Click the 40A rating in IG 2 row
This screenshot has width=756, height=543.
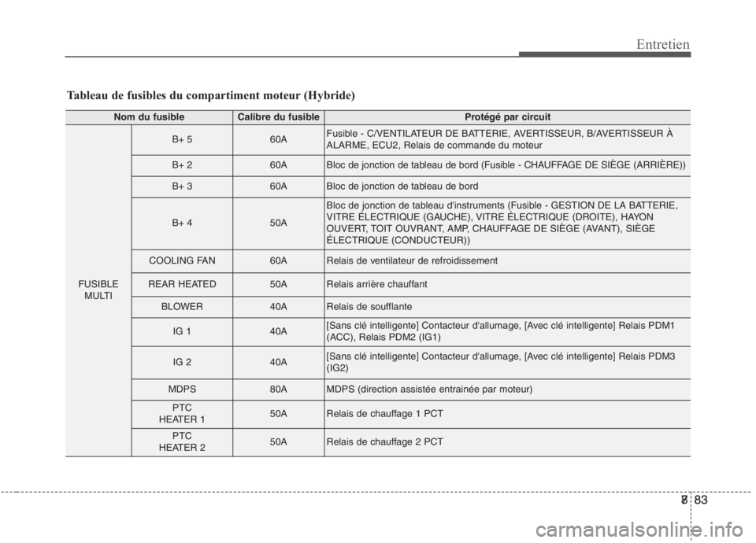coord(278,362)
